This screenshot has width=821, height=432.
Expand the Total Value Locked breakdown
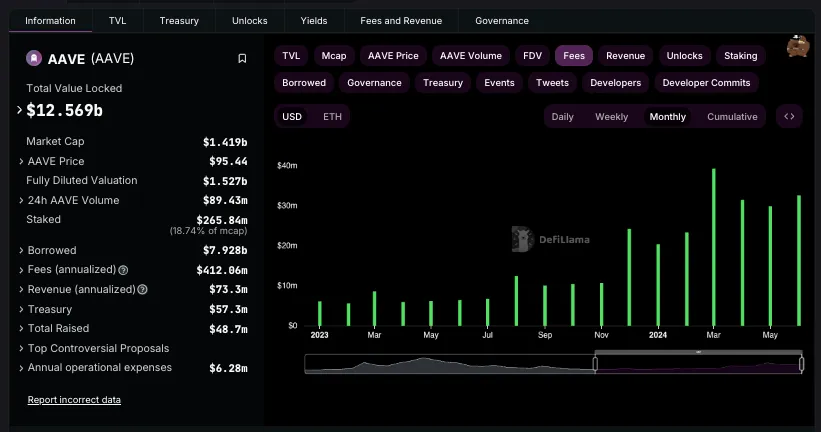click(19, 110)
